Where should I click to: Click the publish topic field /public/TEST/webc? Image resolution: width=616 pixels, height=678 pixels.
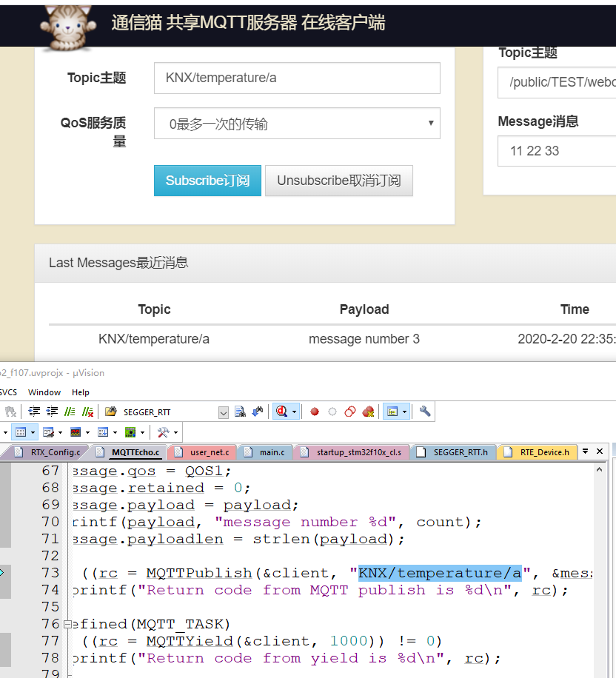(557, 82)
